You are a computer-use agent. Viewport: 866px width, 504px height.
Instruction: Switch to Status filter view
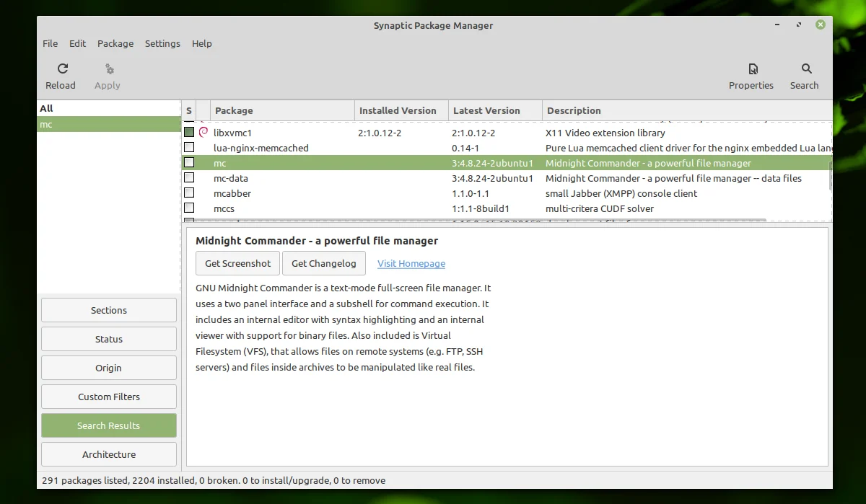pyautogui.click(x=109, y=339)
